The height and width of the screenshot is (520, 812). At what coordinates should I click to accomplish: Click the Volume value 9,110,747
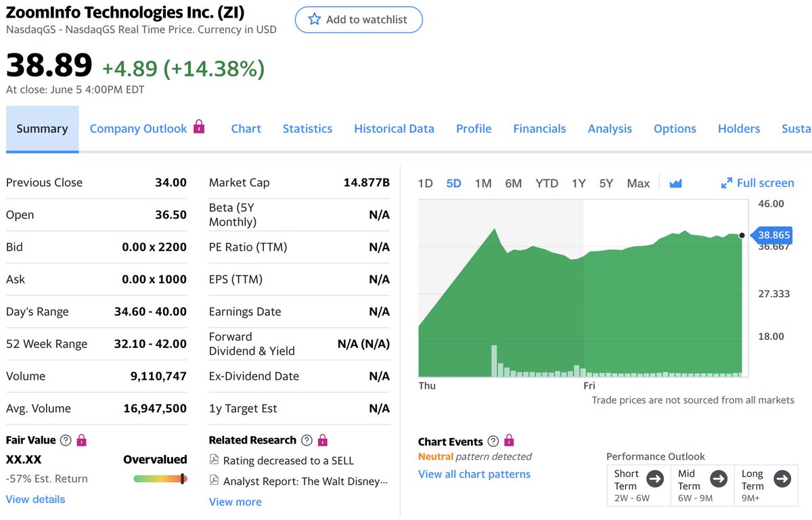158,376
